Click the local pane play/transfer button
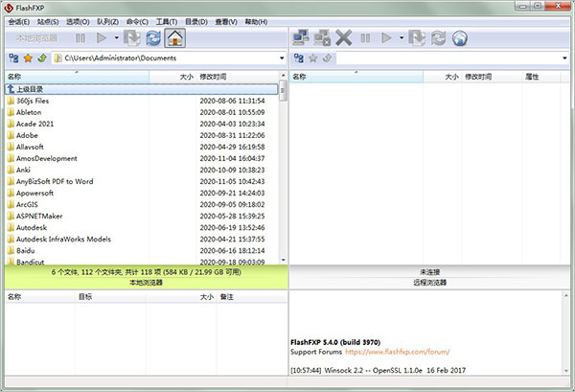The height and width of the screenshot is (392, 575). pyautogui.click(x=102, y=38)
